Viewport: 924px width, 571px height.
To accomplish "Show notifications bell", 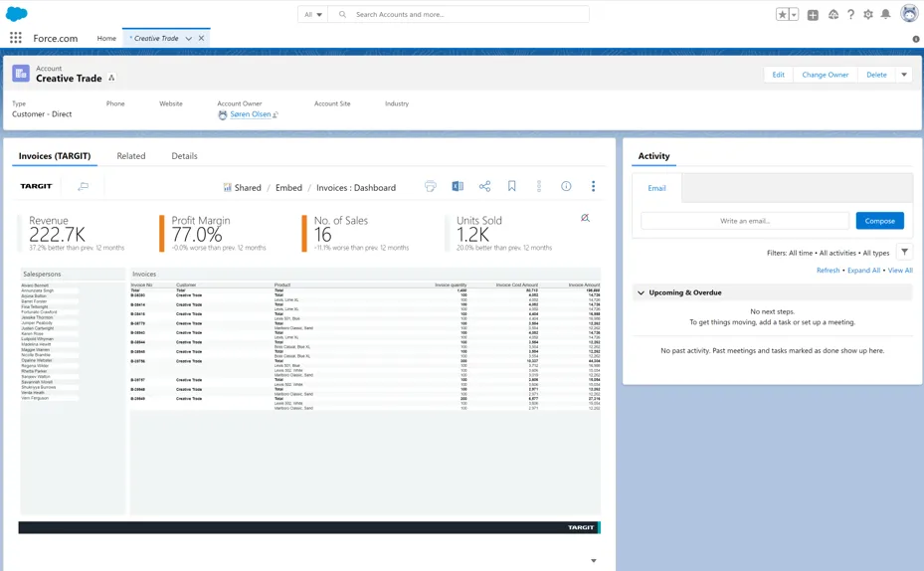I will tap(885, 14).
